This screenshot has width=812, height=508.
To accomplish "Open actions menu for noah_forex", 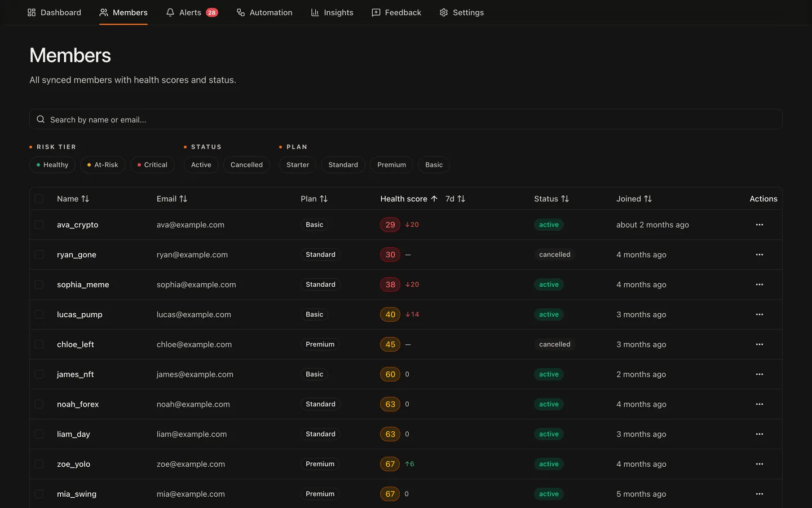I will (x=759, y=404).
